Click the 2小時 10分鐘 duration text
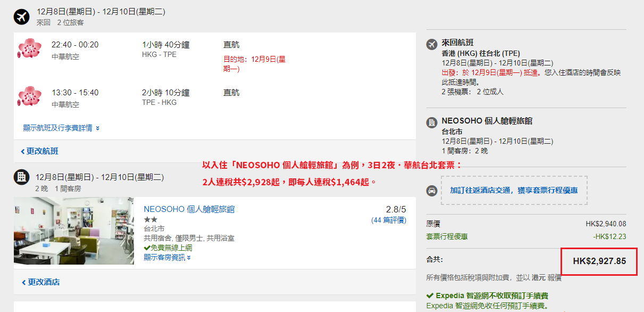Viewport: 644px width, 312px height. click(165, 93)
